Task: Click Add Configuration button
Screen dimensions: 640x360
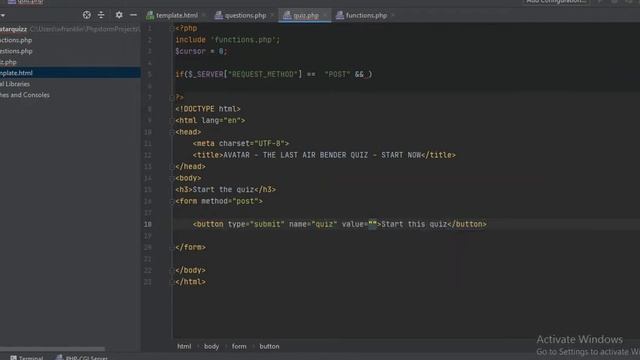Action: [556, 2]
